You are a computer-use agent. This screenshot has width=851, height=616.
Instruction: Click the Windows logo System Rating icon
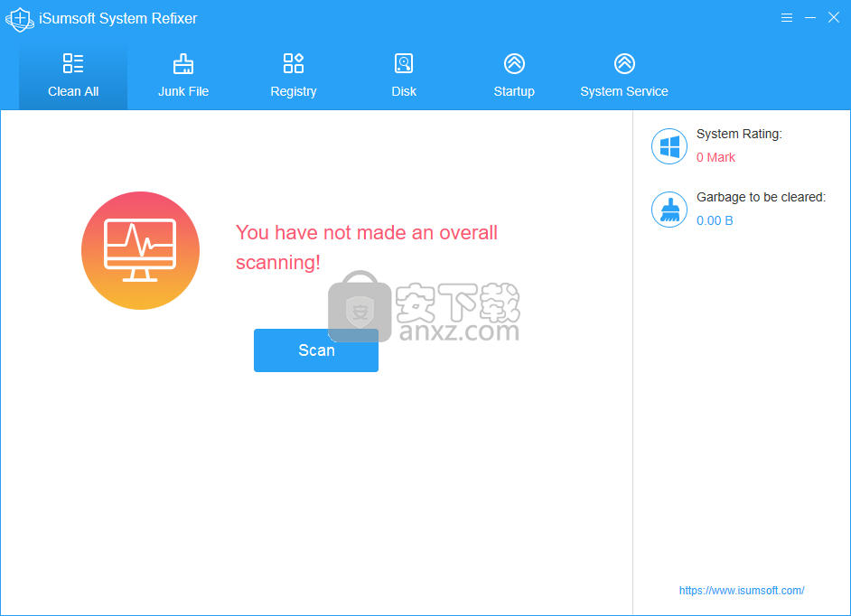click(669, 146)
